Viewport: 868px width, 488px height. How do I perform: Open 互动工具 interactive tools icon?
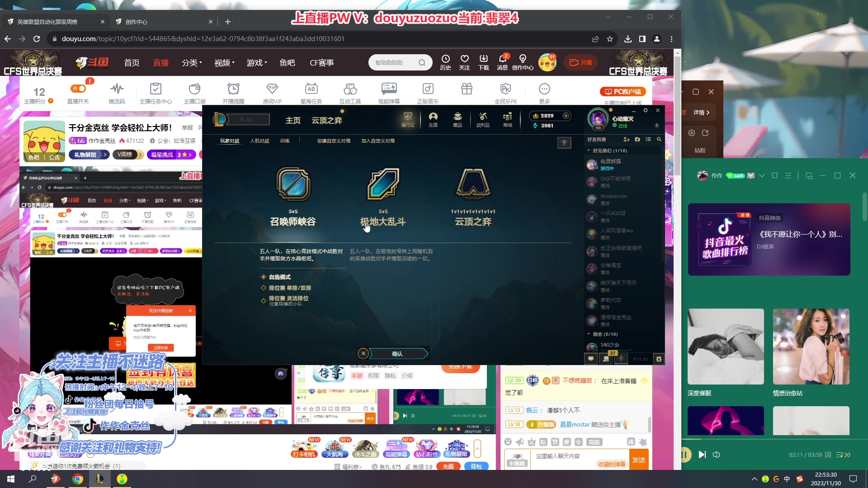click(350, 94)
